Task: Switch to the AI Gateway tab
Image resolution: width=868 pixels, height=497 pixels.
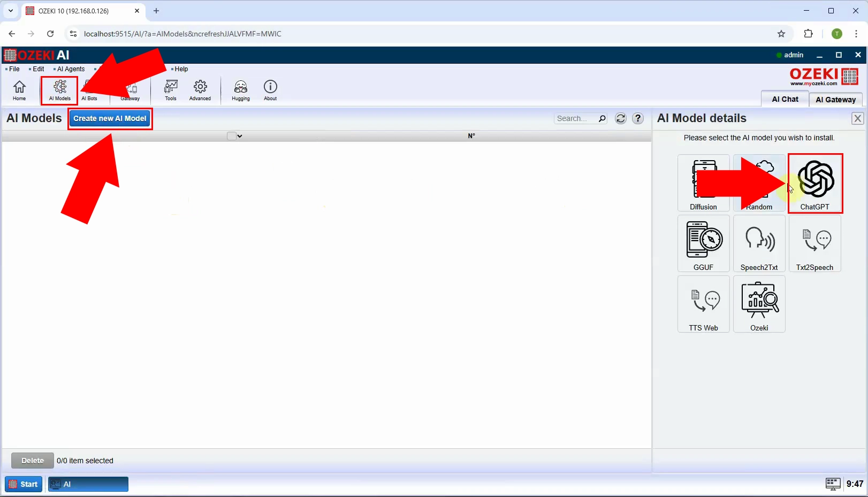Action: click(836, 100)
